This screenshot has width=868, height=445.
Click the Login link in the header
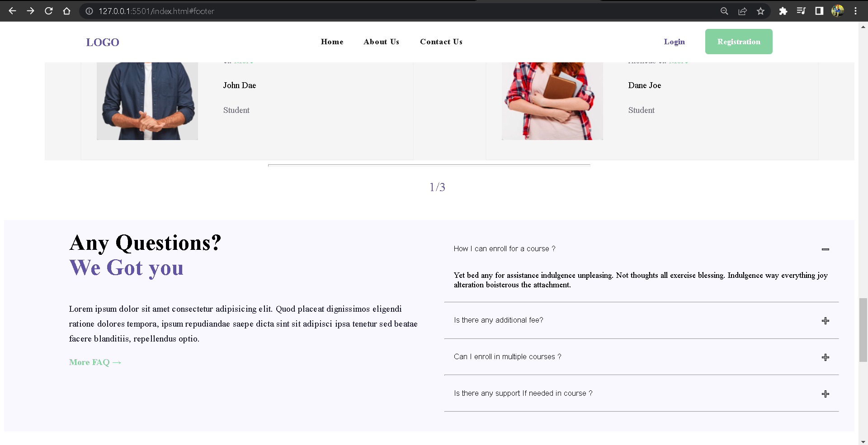pyautogui.click(x=674, y=42)
